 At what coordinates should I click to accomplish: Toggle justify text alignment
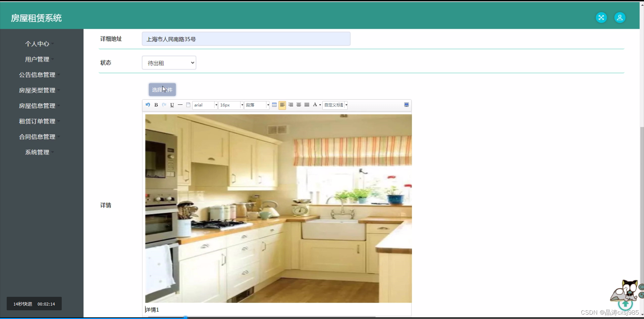coord(307,105)
